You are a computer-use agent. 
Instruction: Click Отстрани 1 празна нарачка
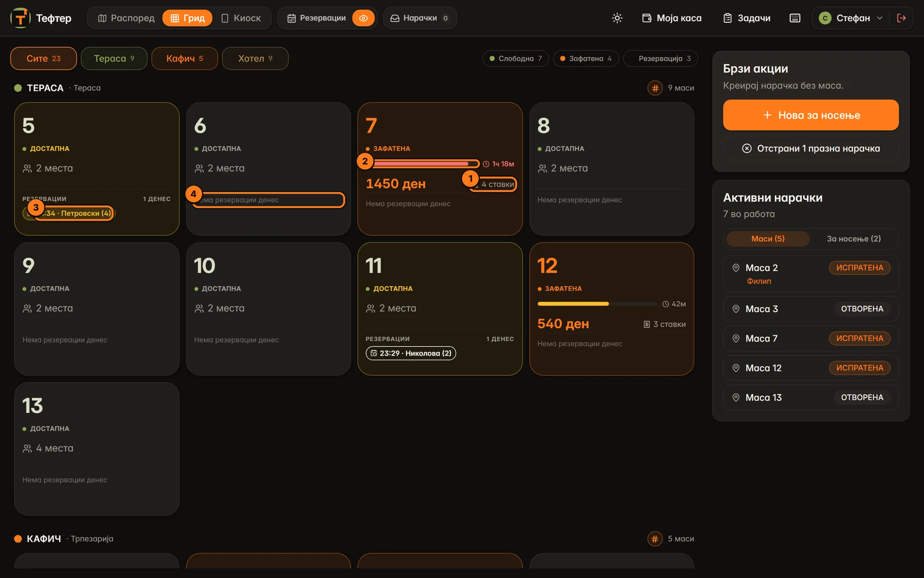pos(811,148)
